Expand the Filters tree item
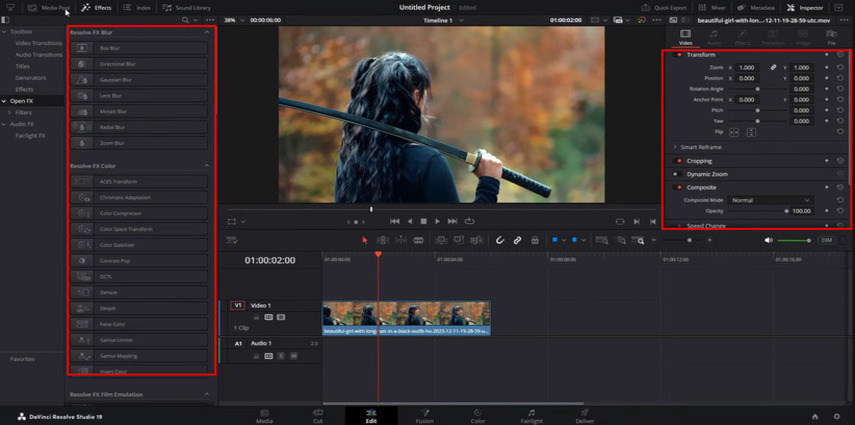Viewport: 855px width, 425px height. [9, 112]
